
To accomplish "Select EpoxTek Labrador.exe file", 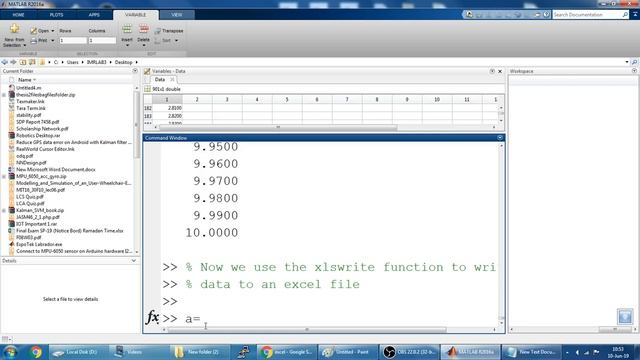I will click(39, 244).
